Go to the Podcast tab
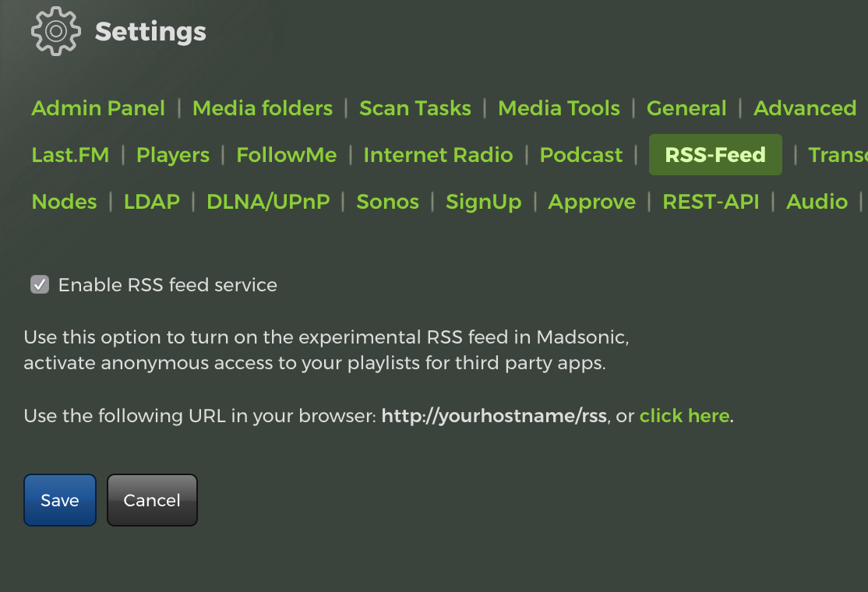The width and height of the screenshot is (868, 592). [581, 155]
